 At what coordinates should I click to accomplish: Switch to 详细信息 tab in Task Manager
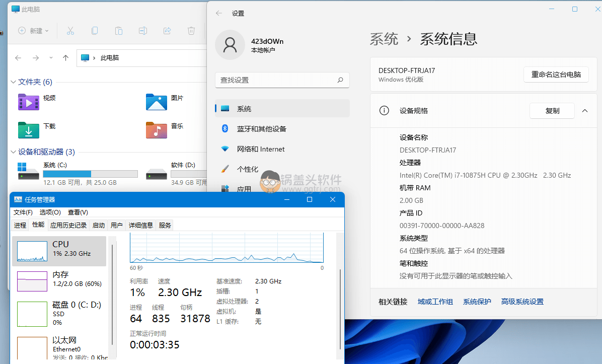(141, 225)
